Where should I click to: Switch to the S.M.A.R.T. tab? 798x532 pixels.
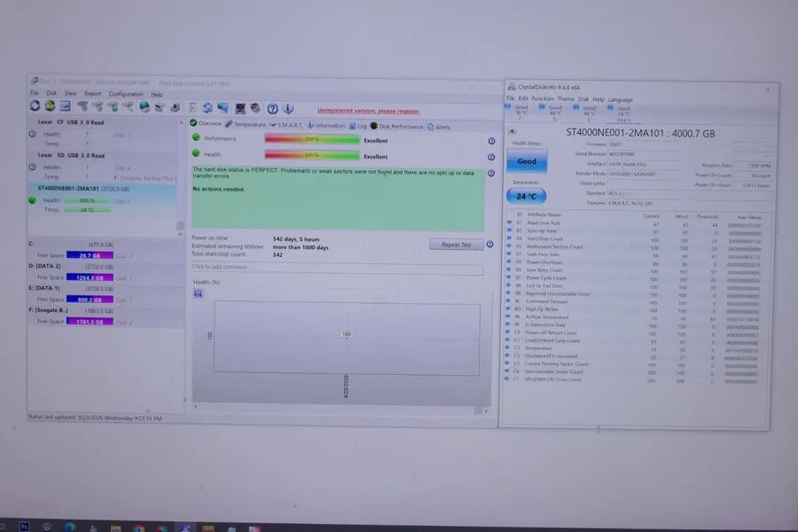coord(286,125)
